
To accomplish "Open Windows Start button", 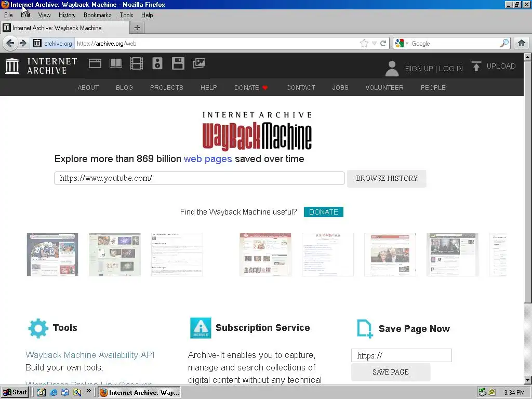I will [x=14, y=392].
